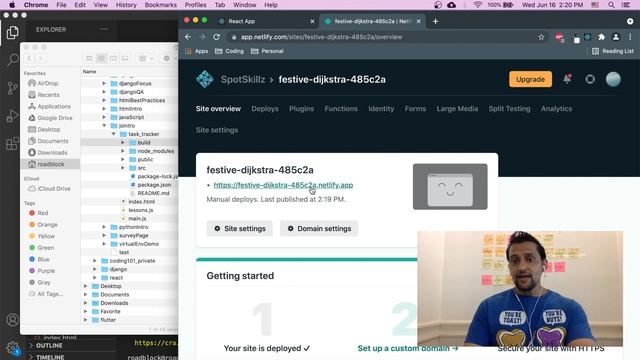Viewport: 640px width, 360px height.
Task: Open VS Code Extensions icon
Action: (x=12, y=143)
